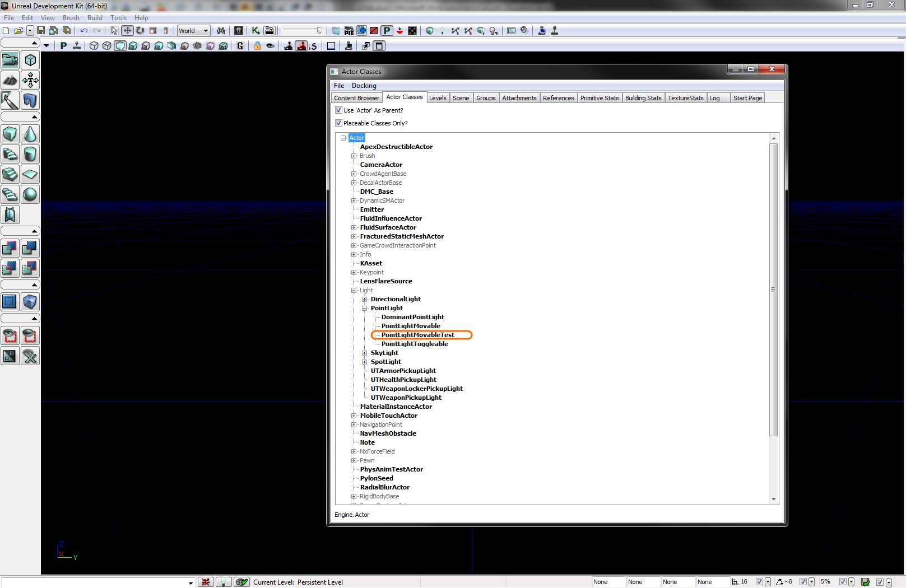
Task: Click the CSG Deintersect button
Action: tap(30, 268)
